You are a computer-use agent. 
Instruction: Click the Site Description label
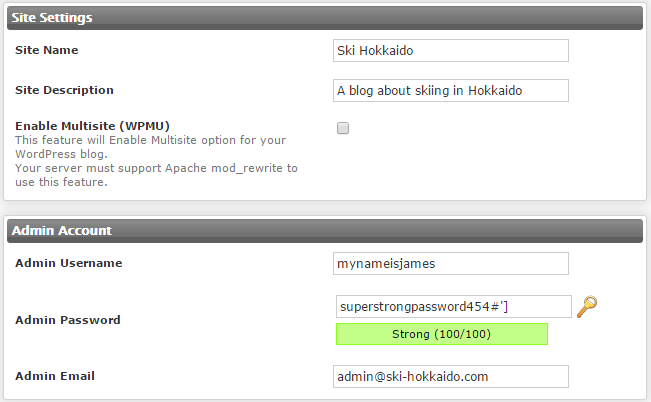tap(64, 90)
